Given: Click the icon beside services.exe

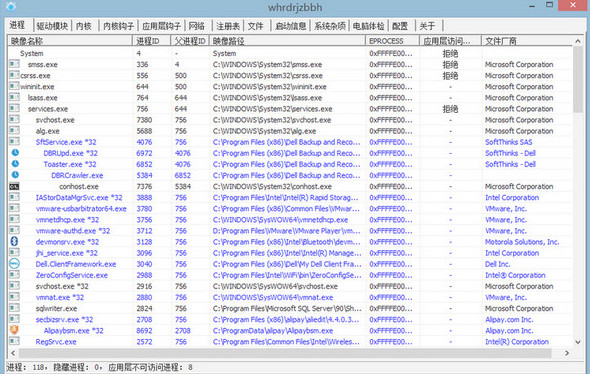Looking at the screenshot, I should pos(14,108).
